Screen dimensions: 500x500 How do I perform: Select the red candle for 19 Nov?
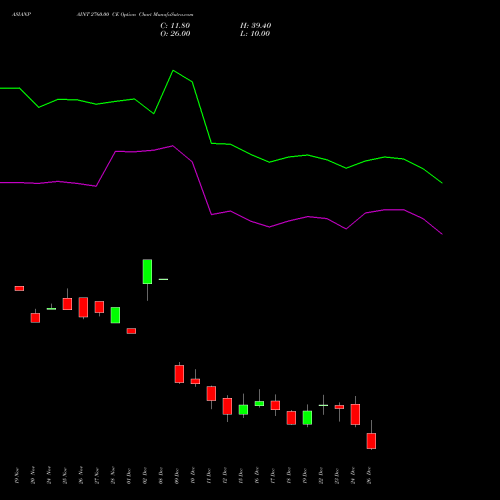(x=19, y=288)
